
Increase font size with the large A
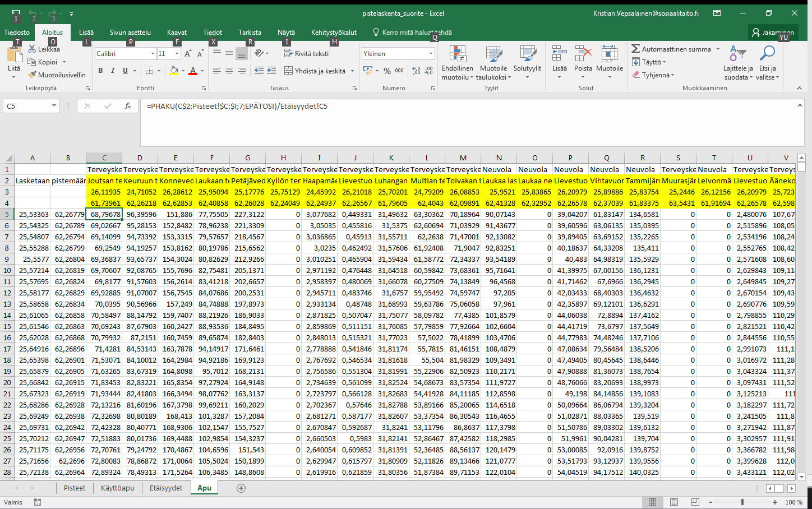click(188, 54)
